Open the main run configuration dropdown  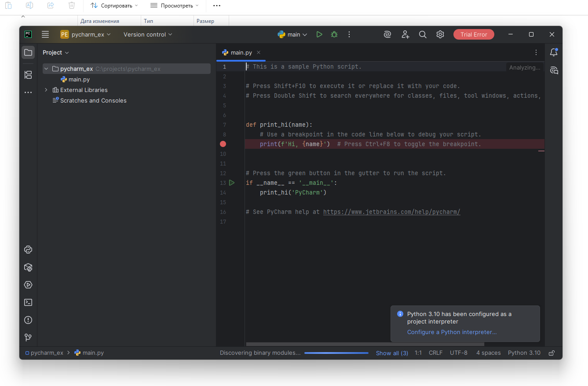292,34
